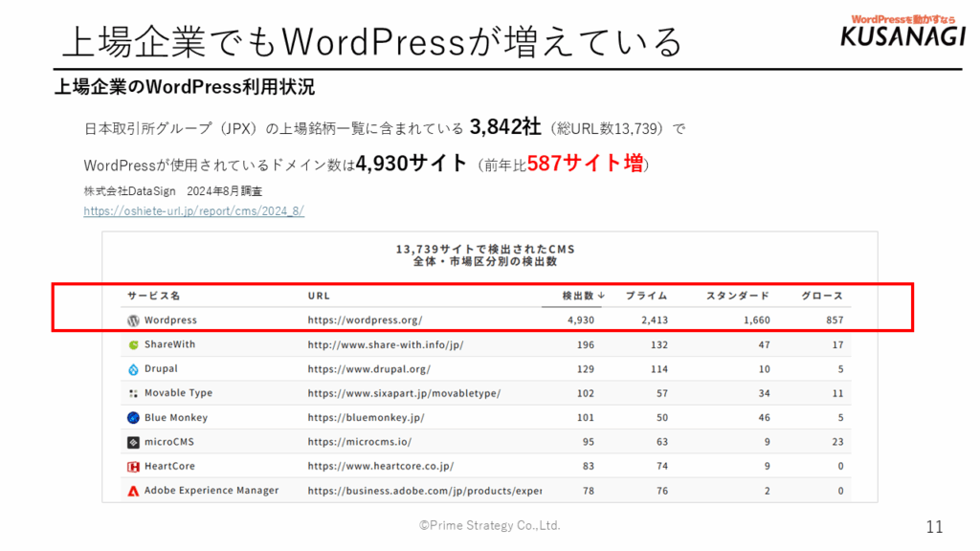Click the bold 4,930サイト figure
The image size is (980, 551).
[412, 163]
